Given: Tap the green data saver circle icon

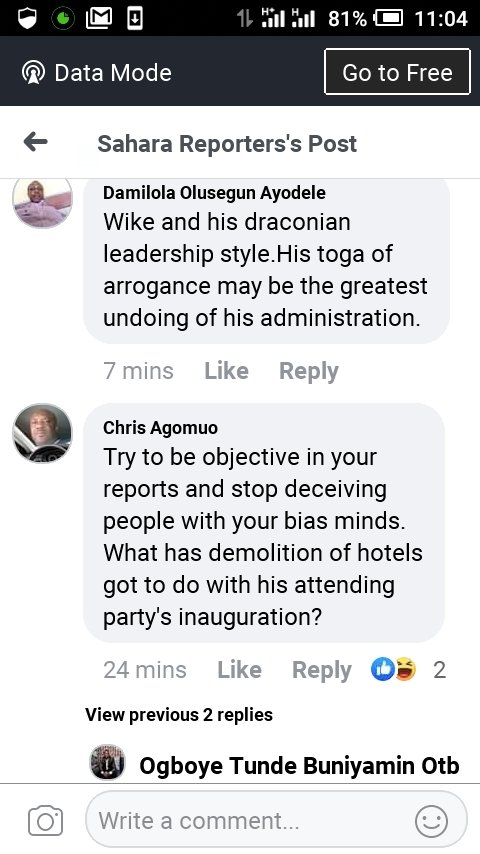Looking at the screenshot, I should click(x=63, y=19).
